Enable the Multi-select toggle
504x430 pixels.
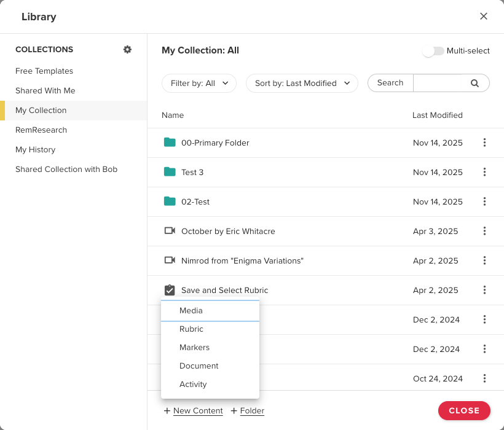click(x=433, y=51)
